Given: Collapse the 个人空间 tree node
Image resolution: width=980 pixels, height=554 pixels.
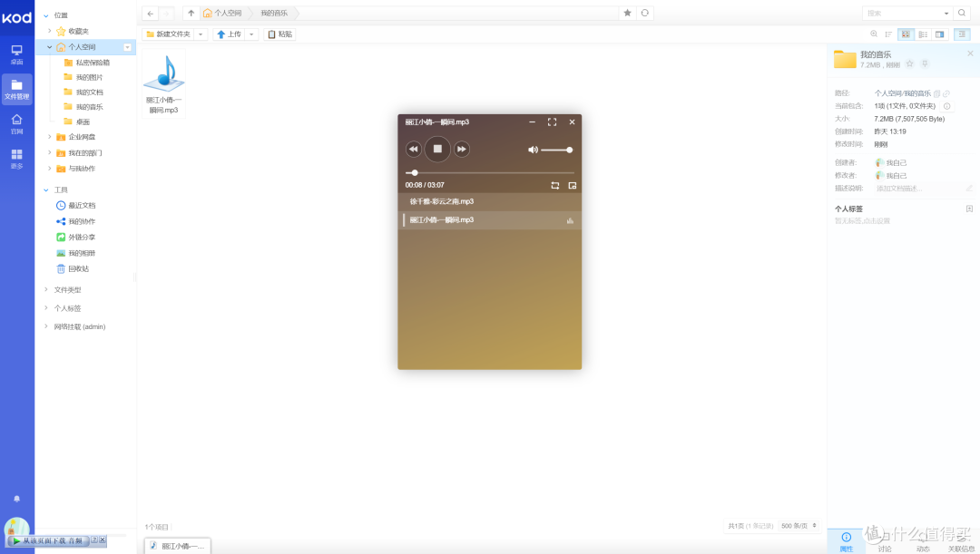Looking at the screenshot, I should tap(50, 47).
